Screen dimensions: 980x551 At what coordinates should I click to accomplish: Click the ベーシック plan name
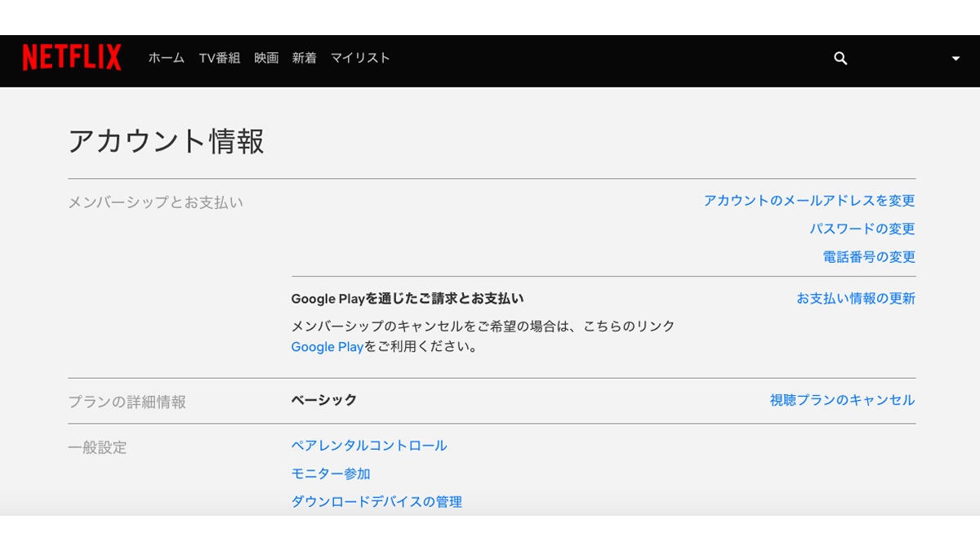pyautogui.click(x=324, y=400)
